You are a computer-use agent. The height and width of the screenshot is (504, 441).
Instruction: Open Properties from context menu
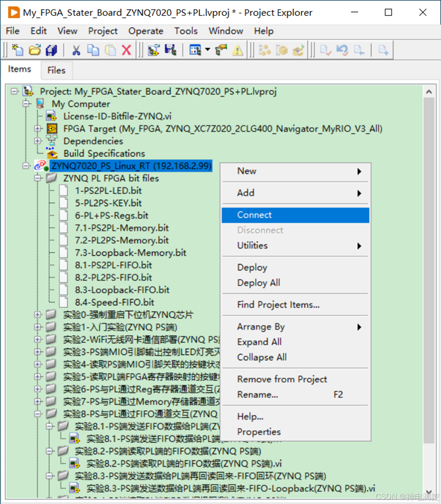[x=295, y=432]
